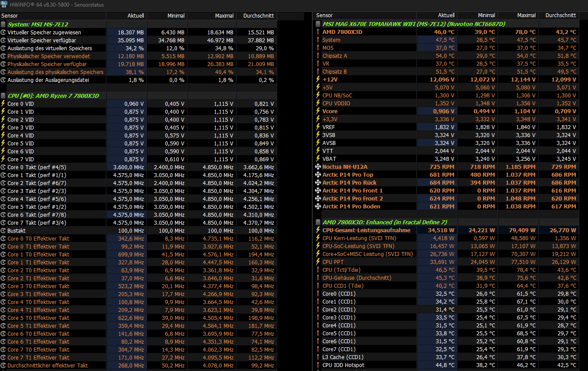Click the lightning bolt icon next to Vcore
Screen dimensions: 588x371
[318, 111]
